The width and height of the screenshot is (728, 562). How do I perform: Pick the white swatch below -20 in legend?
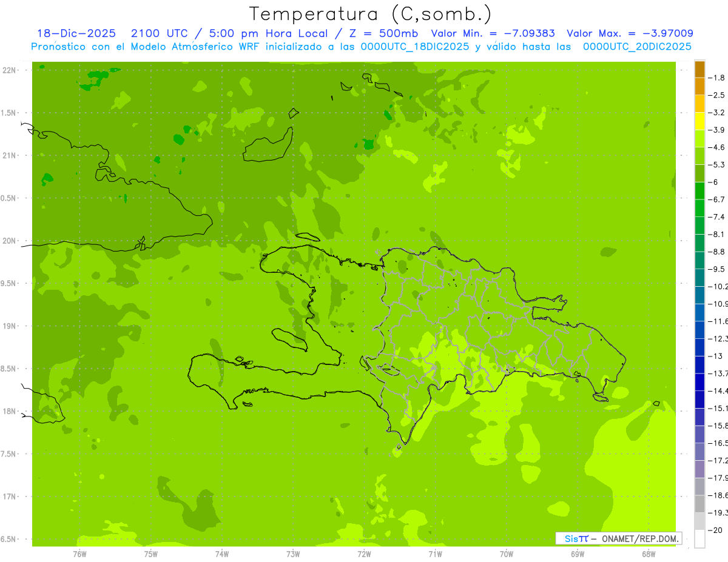point(699,538)
